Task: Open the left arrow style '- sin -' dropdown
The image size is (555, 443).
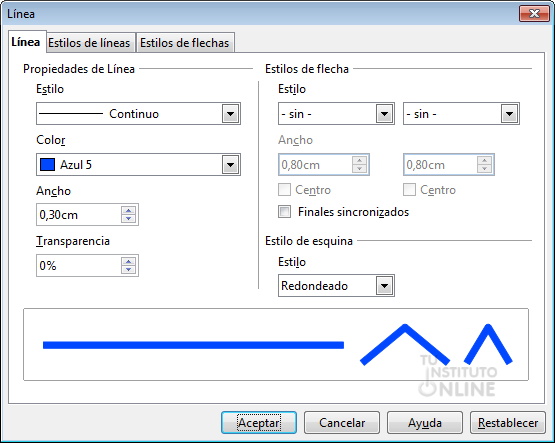Action: (384, 114)
